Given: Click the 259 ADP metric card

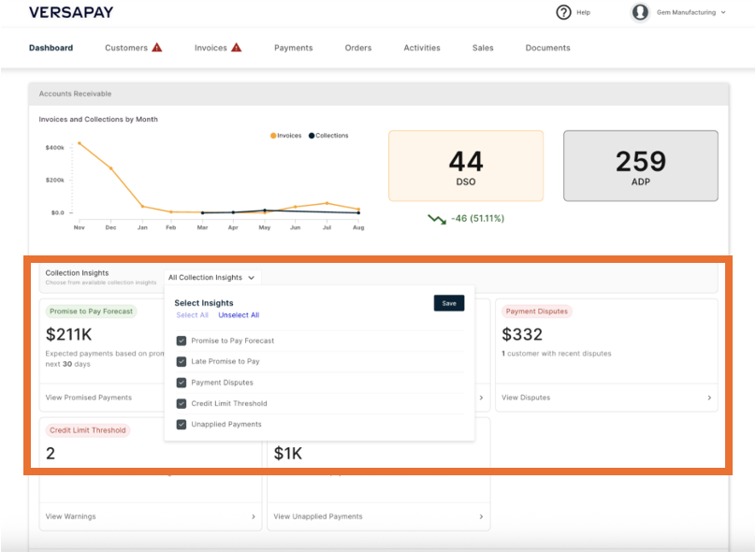Looking at the screenshot, I should tap(640, 166).
